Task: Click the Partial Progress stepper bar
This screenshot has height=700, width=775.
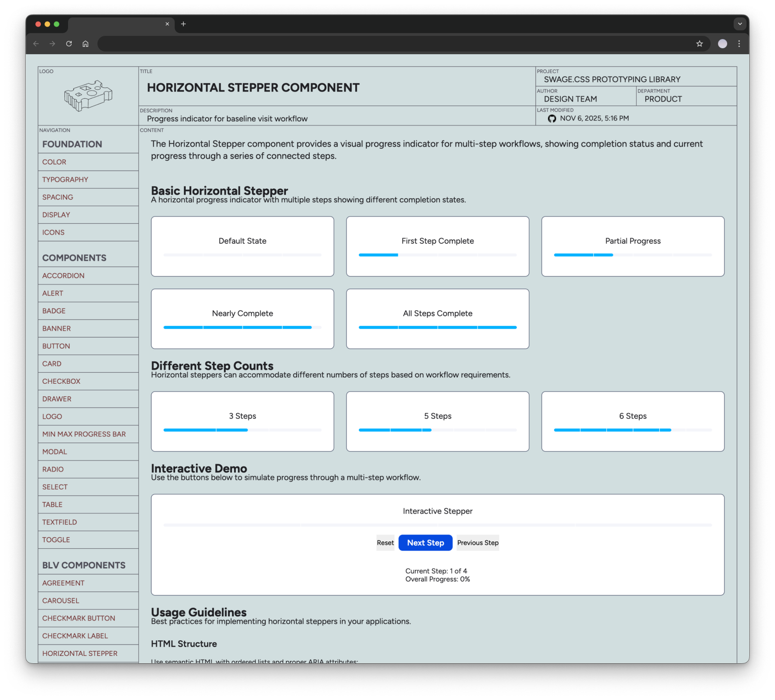Action: pyautogui.click(x=633, y=255)
